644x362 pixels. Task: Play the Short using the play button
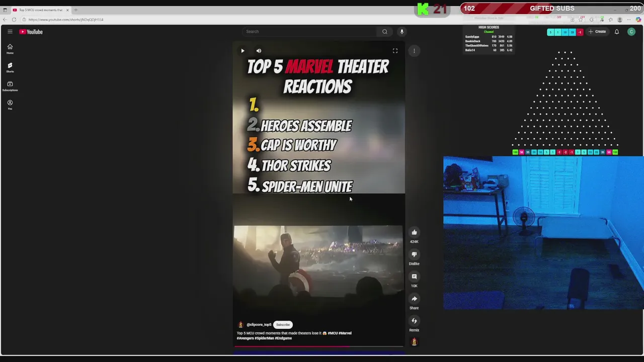[x=243, y=51]
